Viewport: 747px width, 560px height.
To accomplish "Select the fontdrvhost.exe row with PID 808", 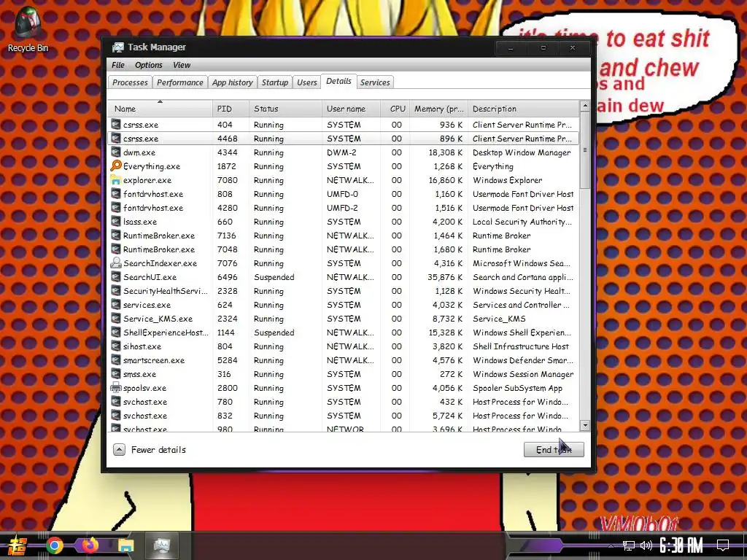I will [x=343, y=194].
